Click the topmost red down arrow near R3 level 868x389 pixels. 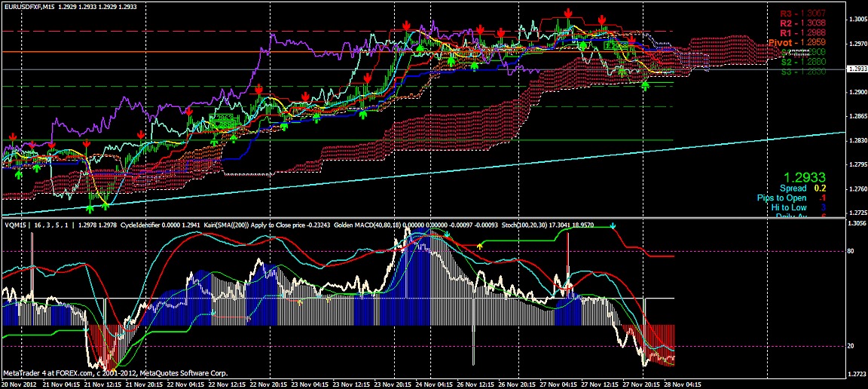click(568, 13)
